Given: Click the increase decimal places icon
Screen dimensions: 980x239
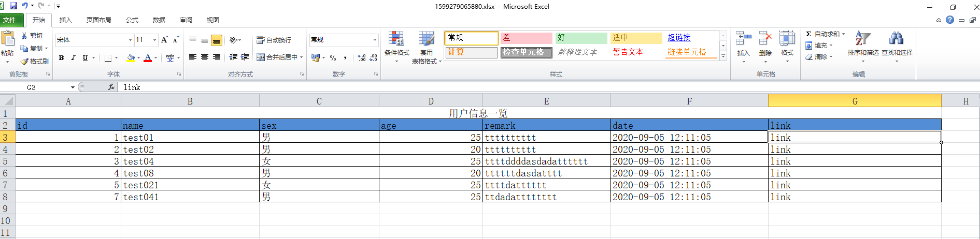Looking at the screenshot, I should coord(362,58).
